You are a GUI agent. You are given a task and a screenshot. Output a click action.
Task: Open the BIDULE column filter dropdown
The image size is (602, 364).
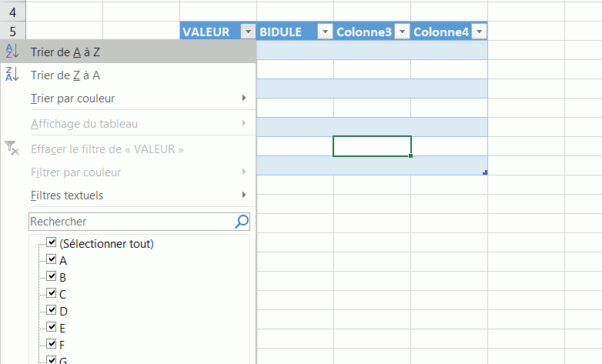325,32
